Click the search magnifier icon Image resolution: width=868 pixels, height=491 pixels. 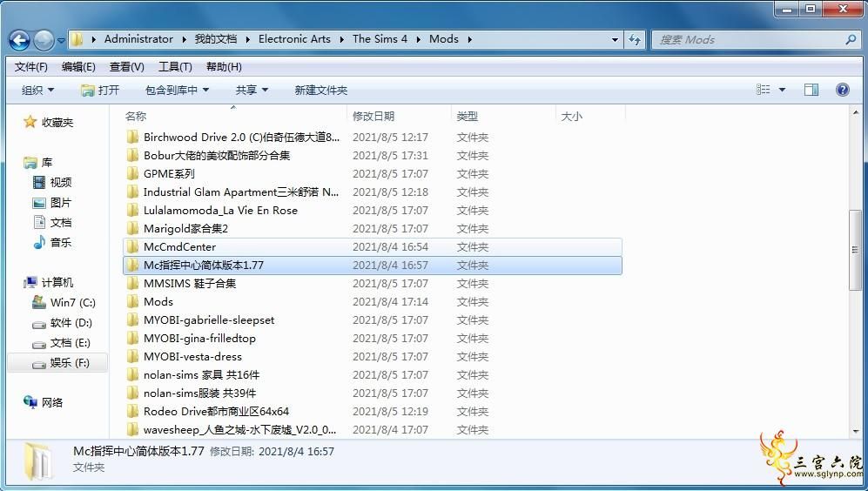851,39
